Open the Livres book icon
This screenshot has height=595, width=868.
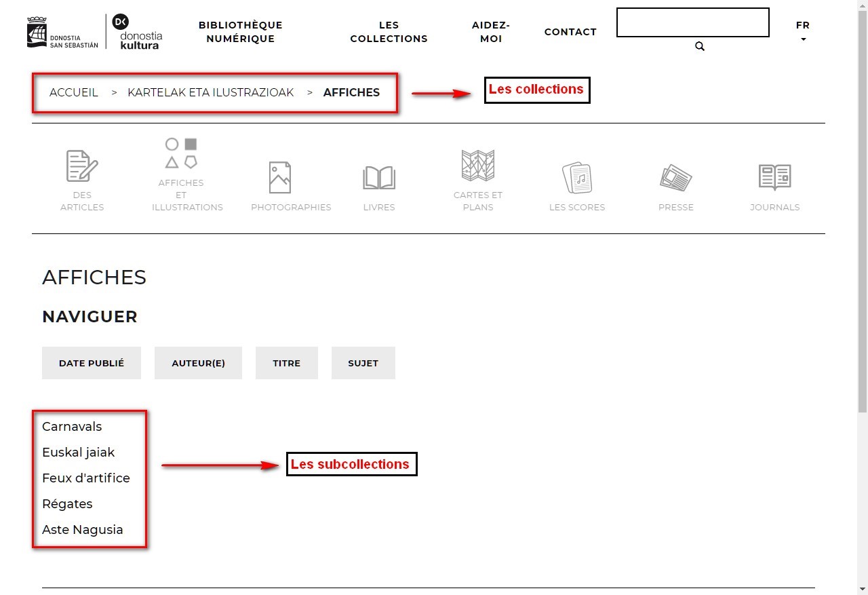point(379,178)
